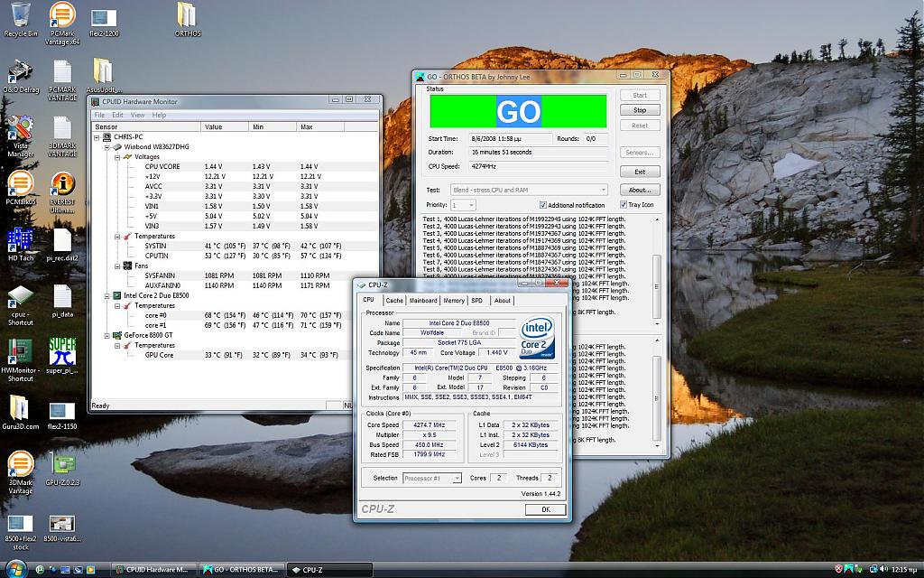Open the View menu in Hardware Monitor
The width and height of the screenshot is (924, 578).
pos(137,115)
